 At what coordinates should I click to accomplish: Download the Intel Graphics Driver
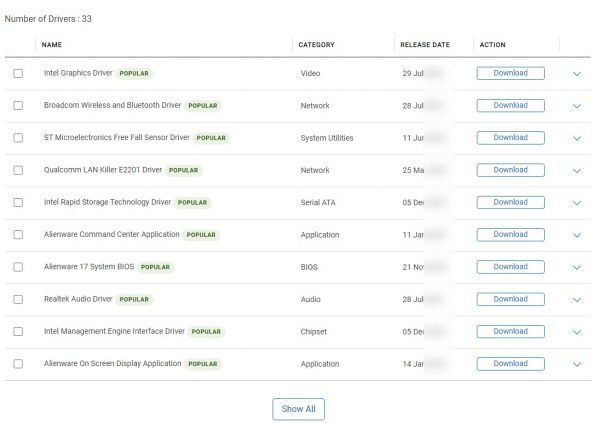click(x=510, y=73)
